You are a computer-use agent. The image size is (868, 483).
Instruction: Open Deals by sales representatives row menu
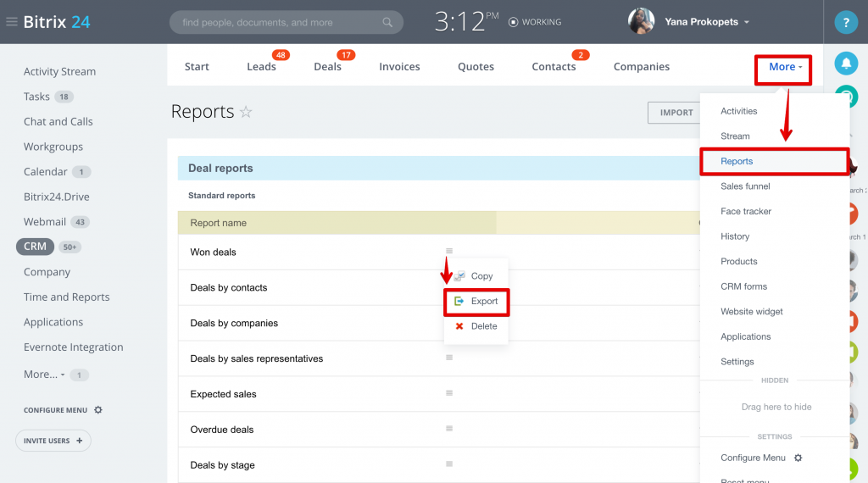[449, 358]
